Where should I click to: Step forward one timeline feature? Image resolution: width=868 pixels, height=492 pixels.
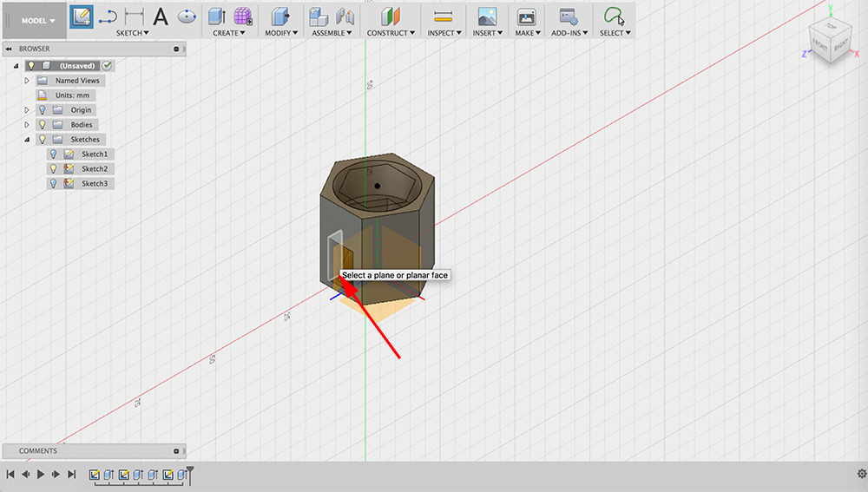56,475
